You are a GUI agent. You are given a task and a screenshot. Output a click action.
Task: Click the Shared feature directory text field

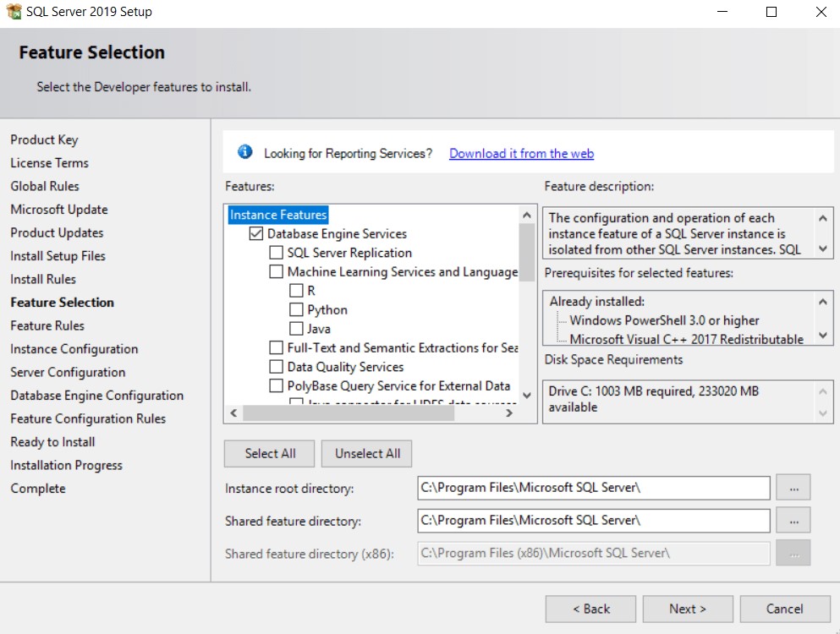tap(594, 521)
